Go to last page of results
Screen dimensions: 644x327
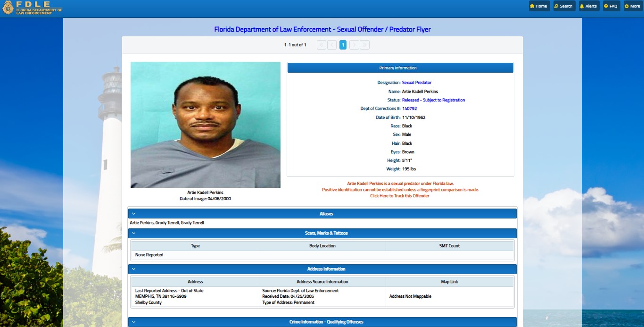coord(365,45)
